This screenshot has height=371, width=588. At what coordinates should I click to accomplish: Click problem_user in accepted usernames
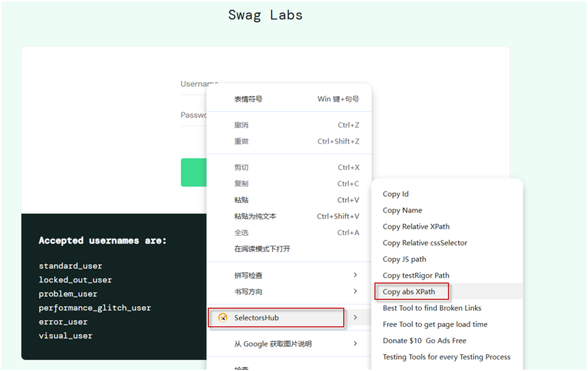tap(68, 294)
